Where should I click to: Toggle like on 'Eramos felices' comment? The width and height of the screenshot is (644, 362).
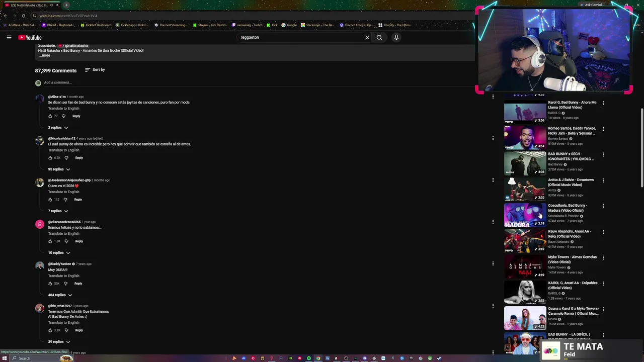pos(50,241)
